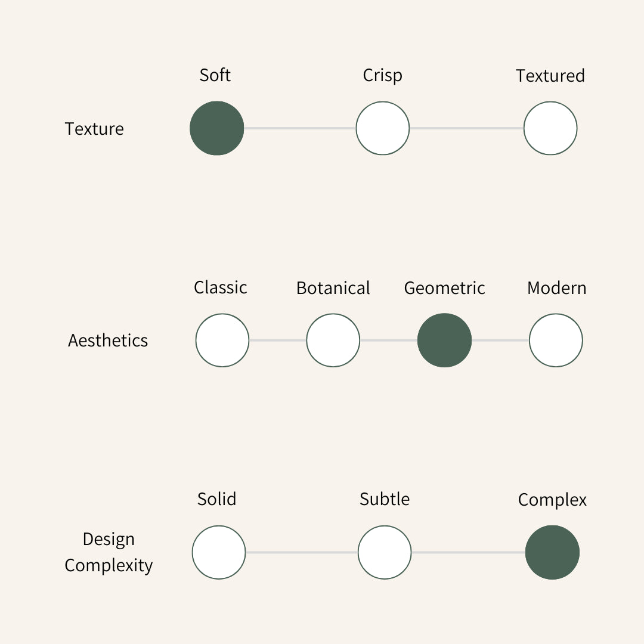The width and height of the screenshot is (644, 644).
Task: Click the Design Complexity row heading
Action: pyautogui.click(x=109, y=552)
